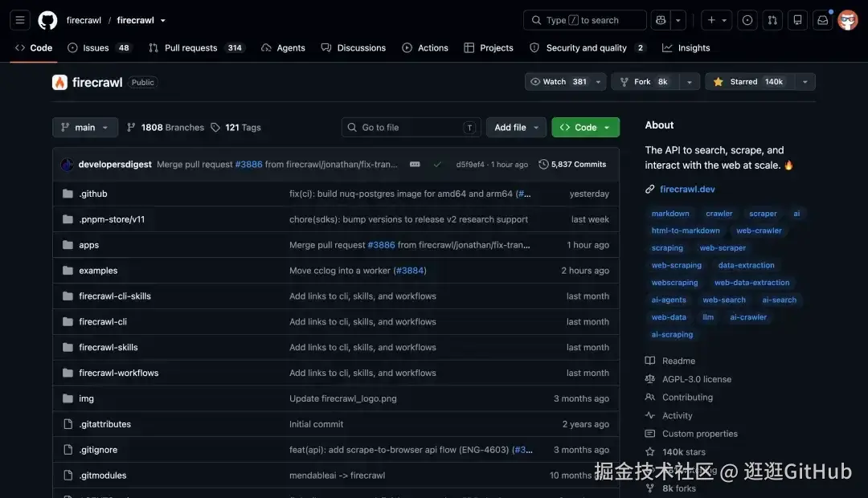Open the .gitmodules file
This screenshot has height=498, width=868.
102,476
